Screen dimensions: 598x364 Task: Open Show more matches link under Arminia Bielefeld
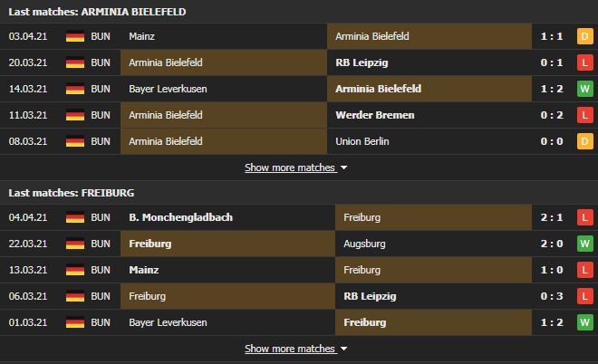click(x=290, y=168)
